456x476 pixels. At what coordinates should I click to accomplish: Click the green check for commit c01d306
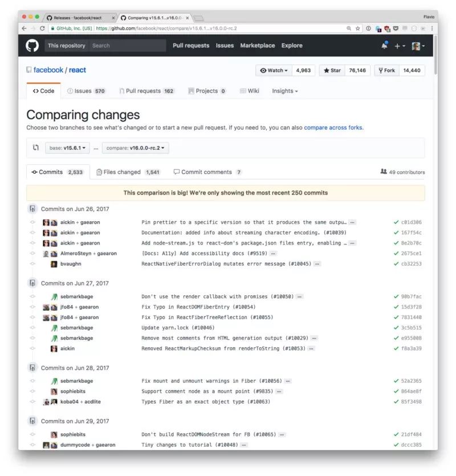(x=396, y=222)
